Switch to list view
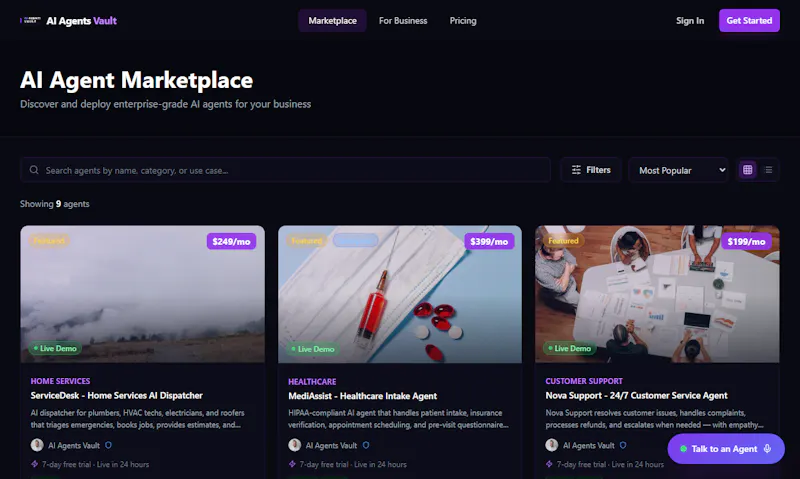Viewport: 800px width, 479px height. coord(768,170)
